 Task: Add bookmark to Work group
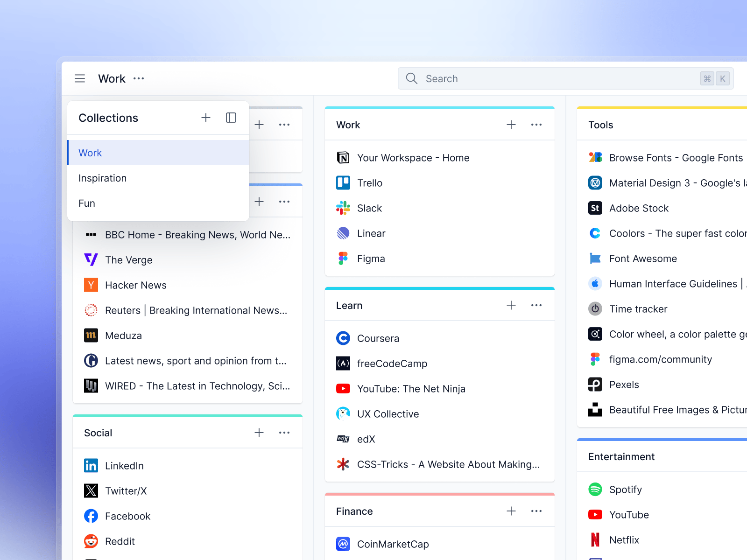click(x=511, y=125)
